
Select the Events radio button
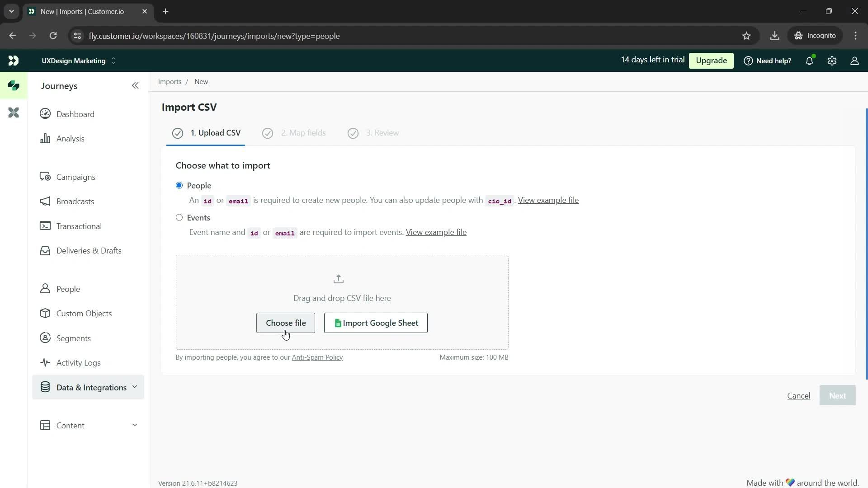click(179, 217)
